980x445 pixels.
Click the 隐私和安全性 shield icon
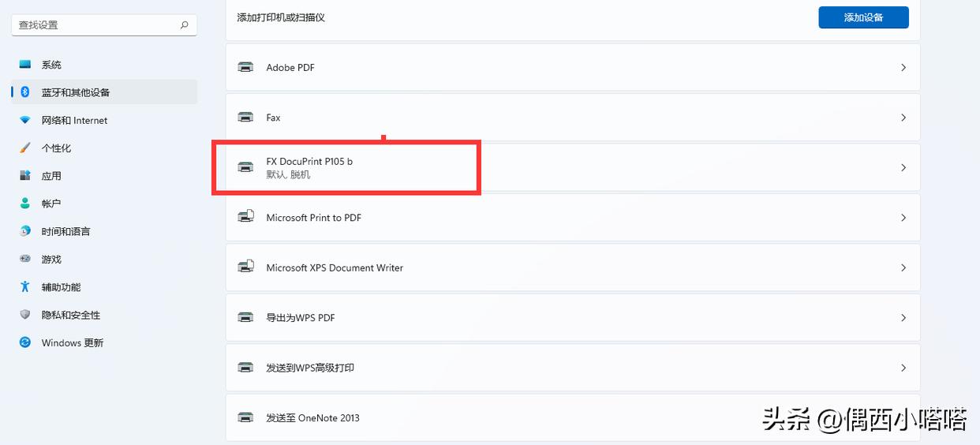[25, 315]
